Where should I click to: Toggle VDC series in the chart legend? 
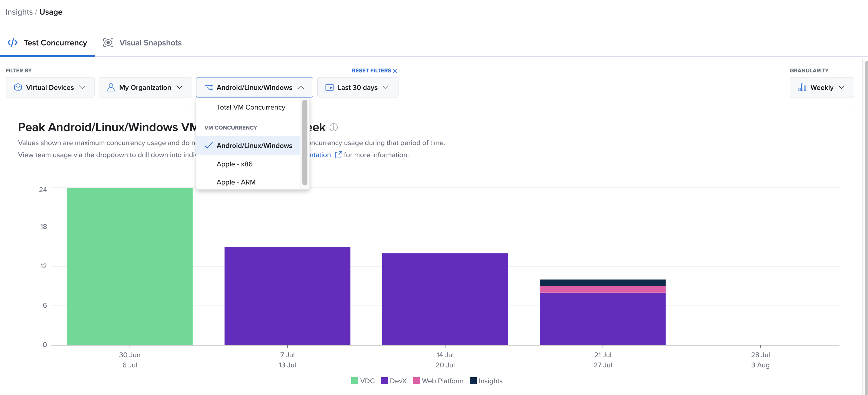(363, 381)
